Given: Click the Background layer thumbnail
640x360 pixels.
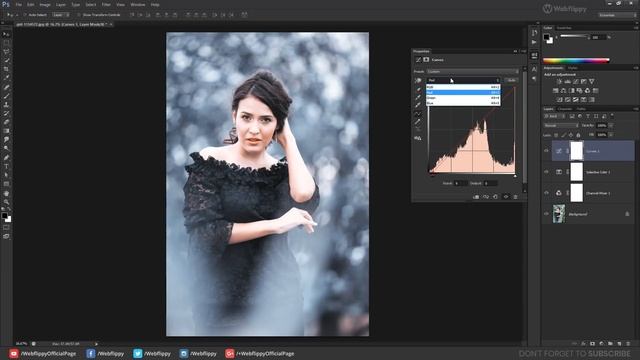Looking at the screenshot, I should [x=559, y=214].
